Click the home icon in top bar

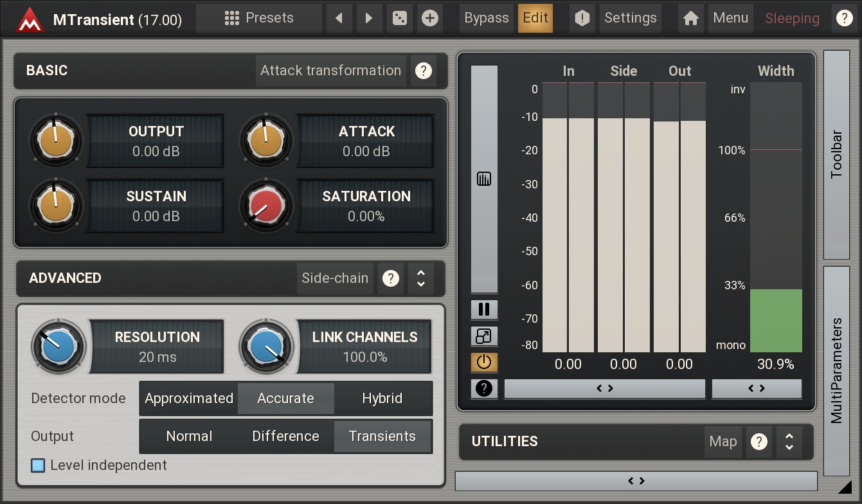tap(691, 18)
